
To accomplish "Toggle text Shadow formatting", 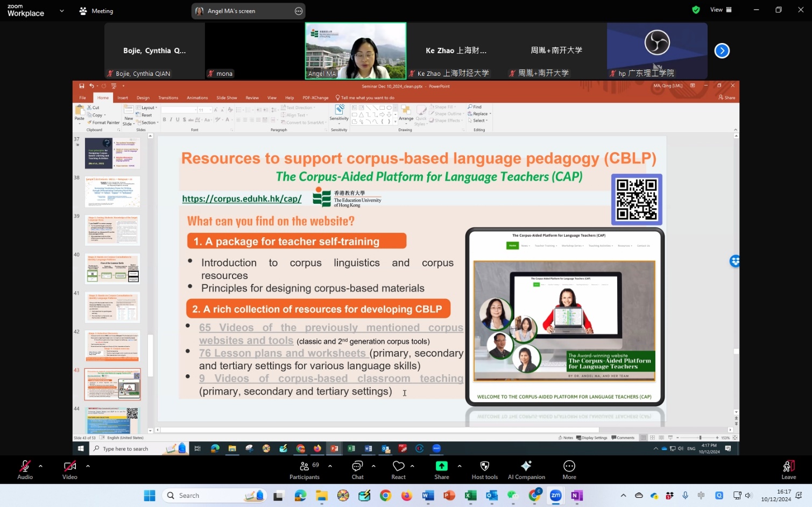I will click(184, 120).
